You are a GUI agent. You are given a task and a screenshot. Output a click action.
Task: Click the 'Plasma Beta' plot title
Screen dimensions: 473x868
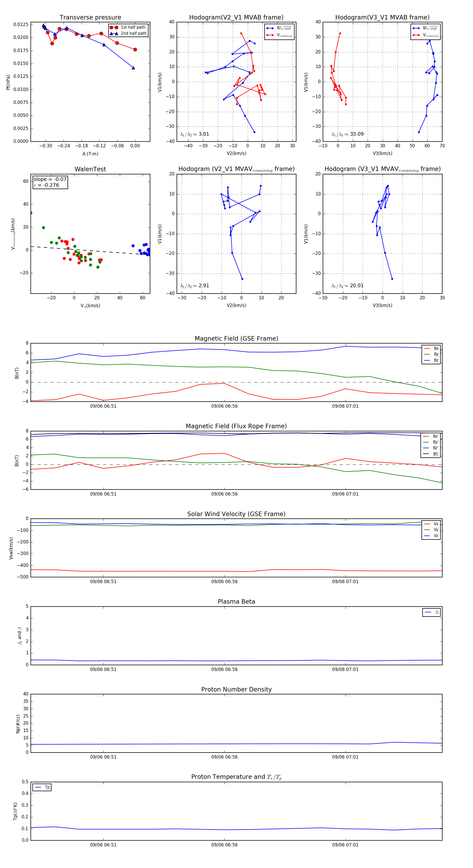[236, 602]
